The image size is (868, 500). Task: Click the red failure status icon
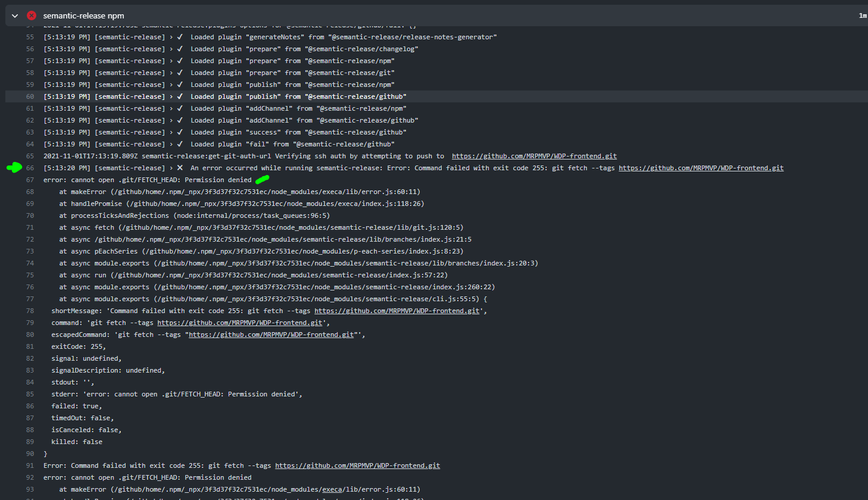point(32,15)
